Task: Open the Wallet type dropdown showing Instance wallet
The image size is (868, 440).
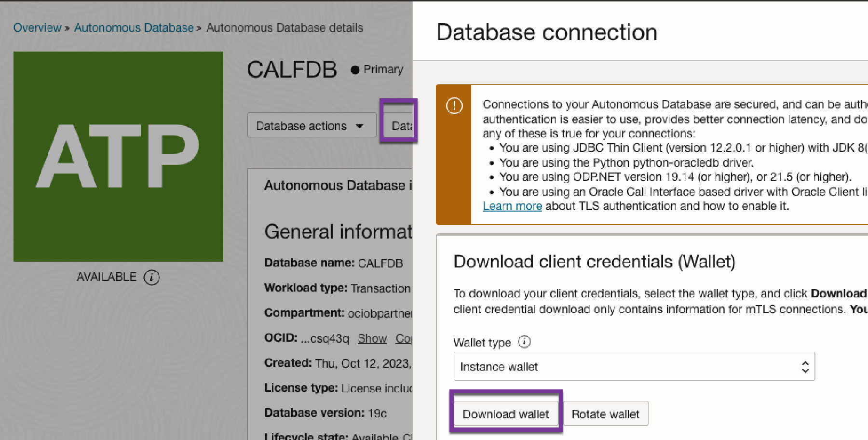Action: [634, 366]
